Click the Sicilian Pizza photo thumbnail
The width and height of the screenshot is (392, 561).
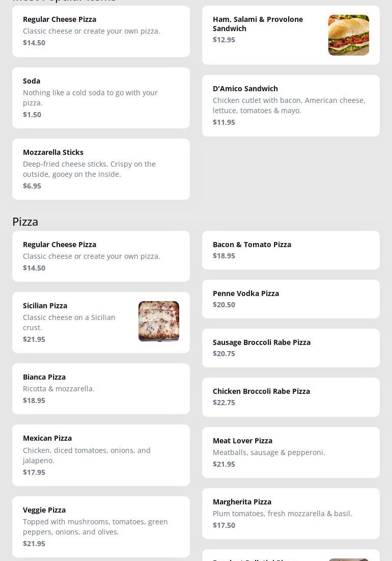(x=158, y=322)
